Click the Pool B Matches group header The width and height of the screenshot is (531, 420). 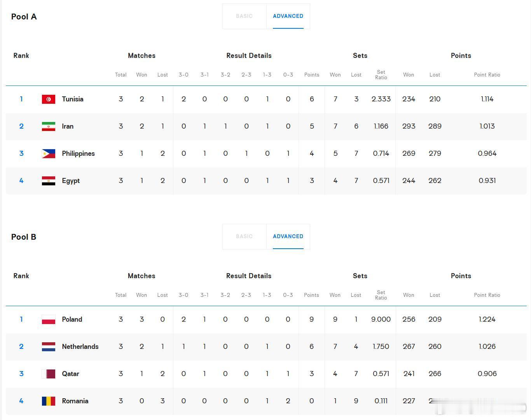[141, 276]
